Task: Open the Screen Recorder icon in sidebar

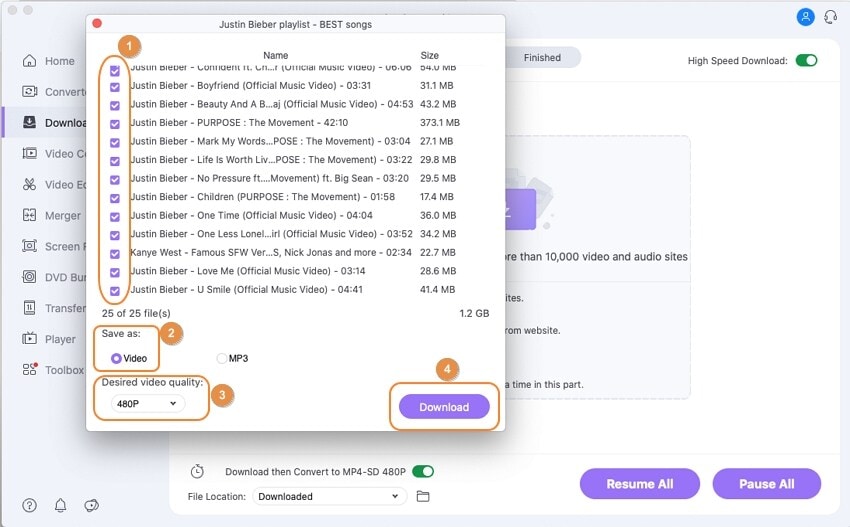Action: (x=29, y=246)
